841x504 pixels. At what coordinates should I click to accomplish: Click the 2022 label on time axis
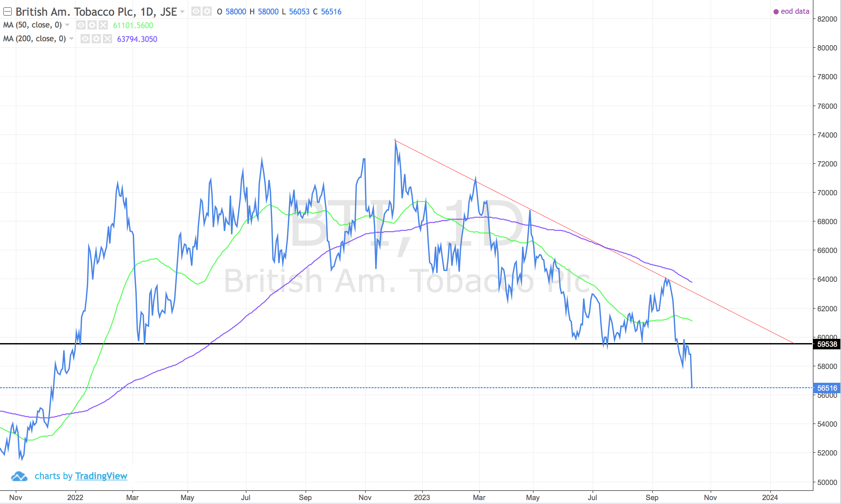click(x=75, y=497)
